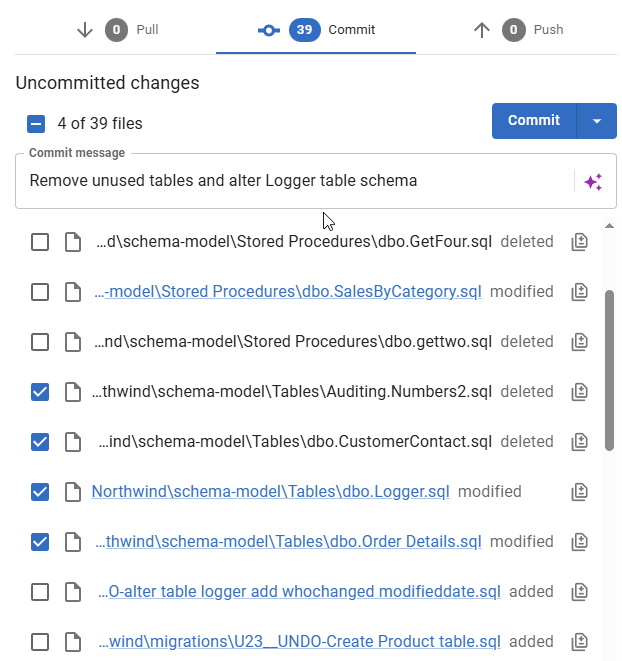Click into the commit message text field
622x661 pixels.
[295, 181]
